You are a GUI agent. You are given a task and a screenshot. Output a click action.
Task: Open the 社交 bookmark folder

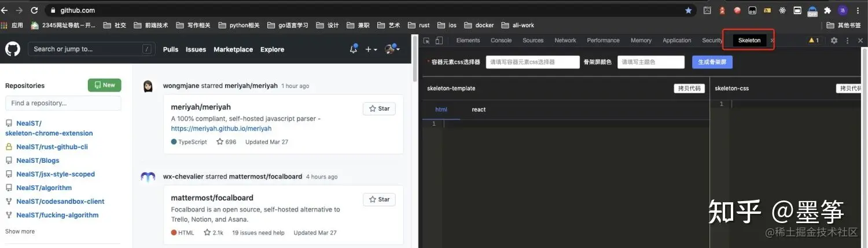(115, 25)
